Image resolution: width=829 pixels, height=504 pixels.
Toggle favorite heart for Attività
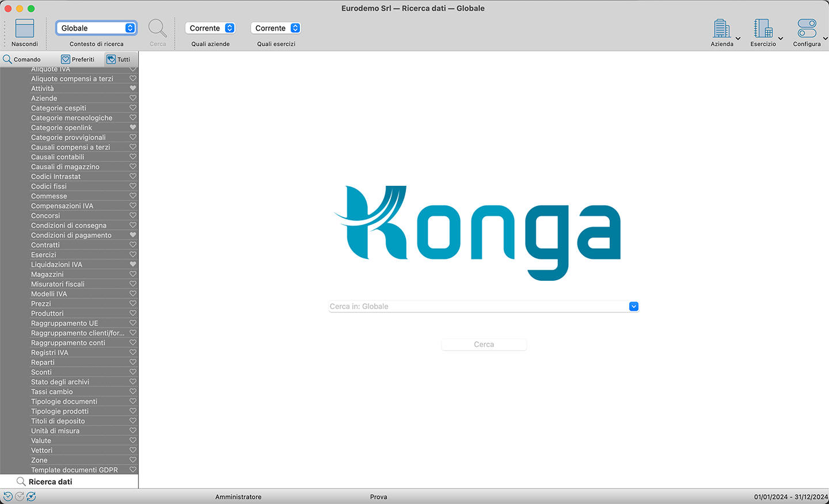133,89
